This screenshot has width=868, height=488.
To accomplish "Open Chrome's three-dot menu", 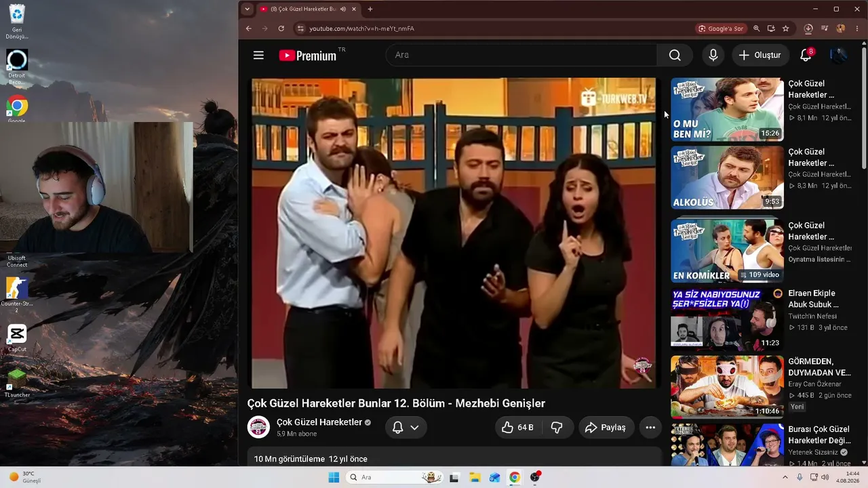I will point(857,28).
